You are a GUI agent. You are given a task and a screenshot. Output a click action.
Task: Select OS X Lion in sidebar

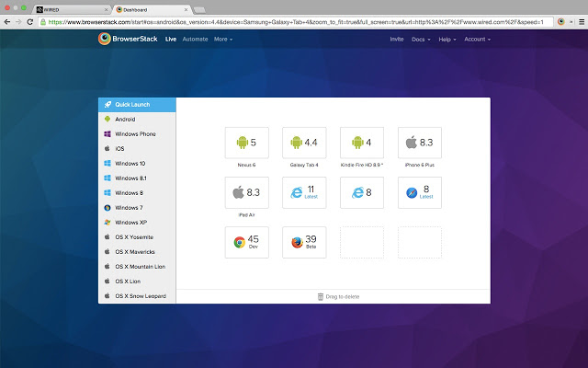coord(137,282)
